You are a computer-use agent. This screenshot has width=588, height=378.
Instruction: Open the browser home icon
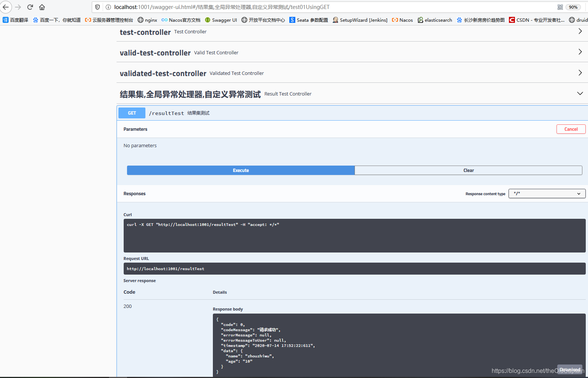[42, 7]
